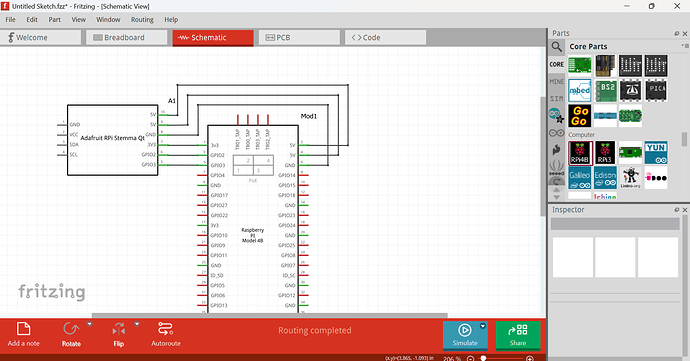Start simulation with Simulate button
Viewport: 690px width, 361px height.
(x=465, y=335)
